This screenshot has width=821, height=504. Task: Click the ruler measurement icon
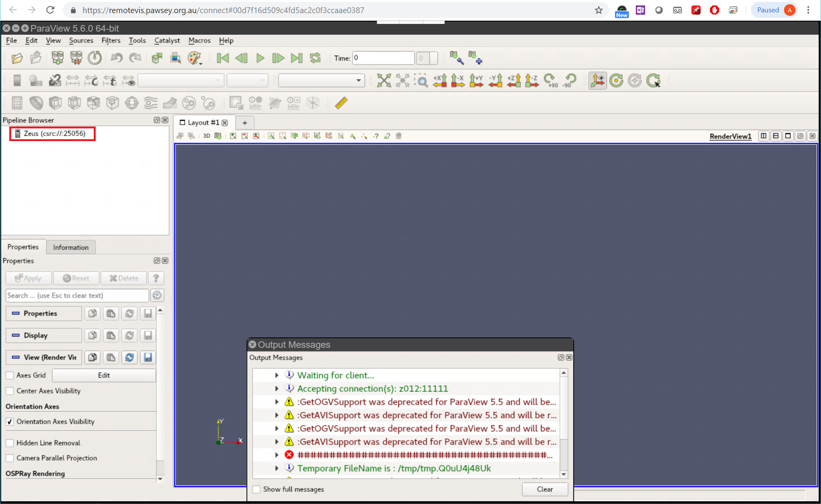(341, 103)
